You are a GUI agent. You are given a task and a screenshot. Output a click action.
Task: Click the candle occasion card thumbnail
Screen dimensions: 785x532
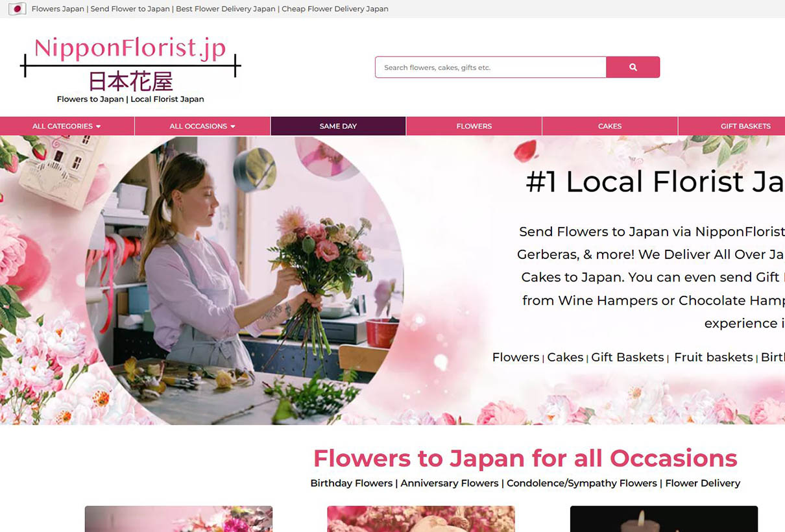tap(664, 519)
